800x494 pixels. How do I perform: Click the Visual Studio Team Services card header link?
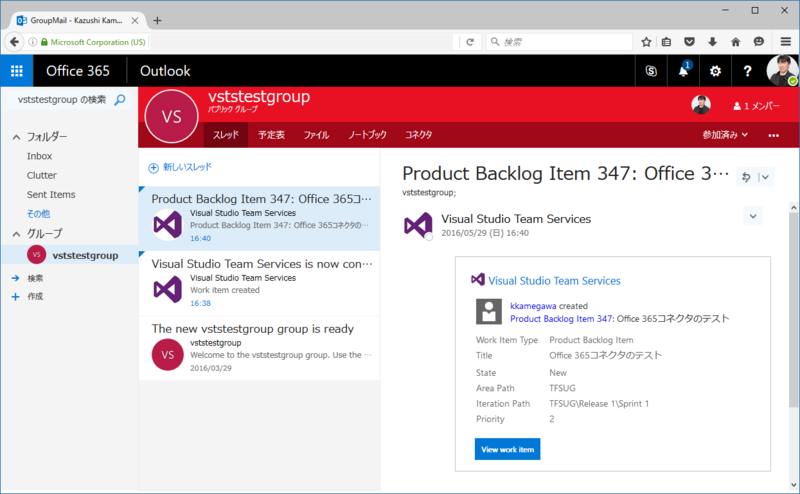(x=554, y=281)
